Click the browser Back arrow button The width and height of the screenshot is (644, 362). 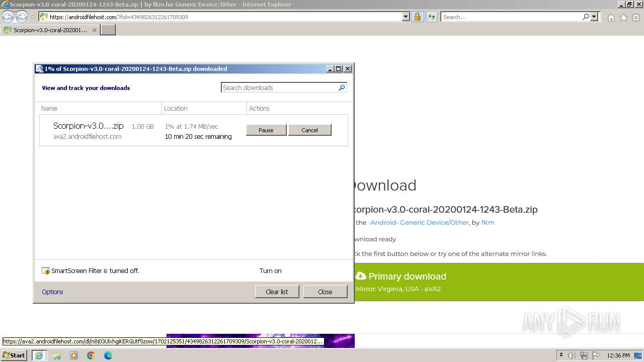click(x=8, y=17)
